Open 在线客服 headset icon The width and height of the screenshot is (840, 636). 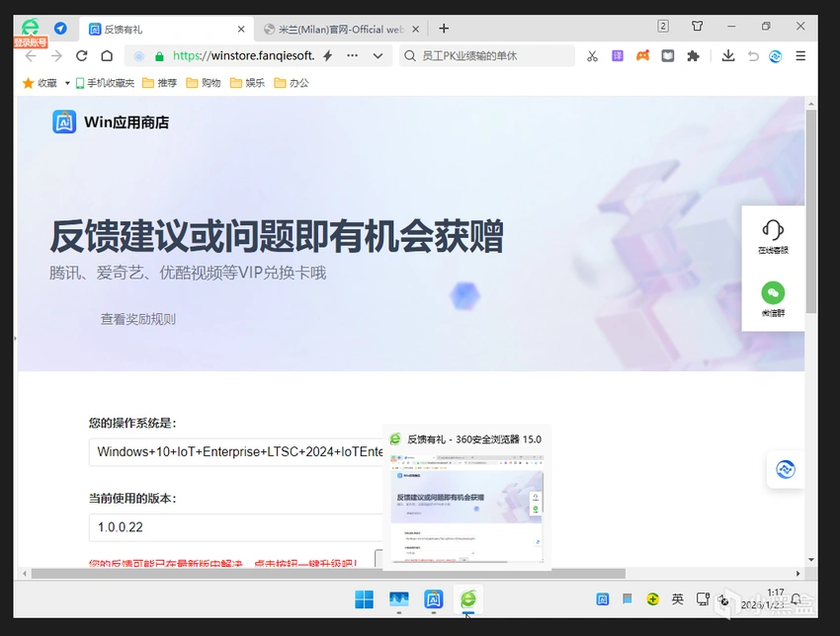(773, 237)
